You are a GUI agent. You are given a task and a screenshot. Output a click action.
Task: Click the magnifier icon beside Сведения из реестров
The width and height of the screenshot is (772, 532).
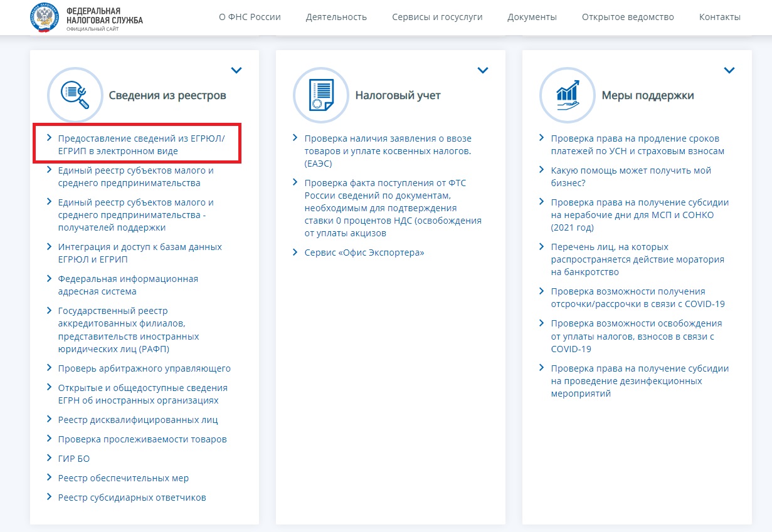point(75,95)
